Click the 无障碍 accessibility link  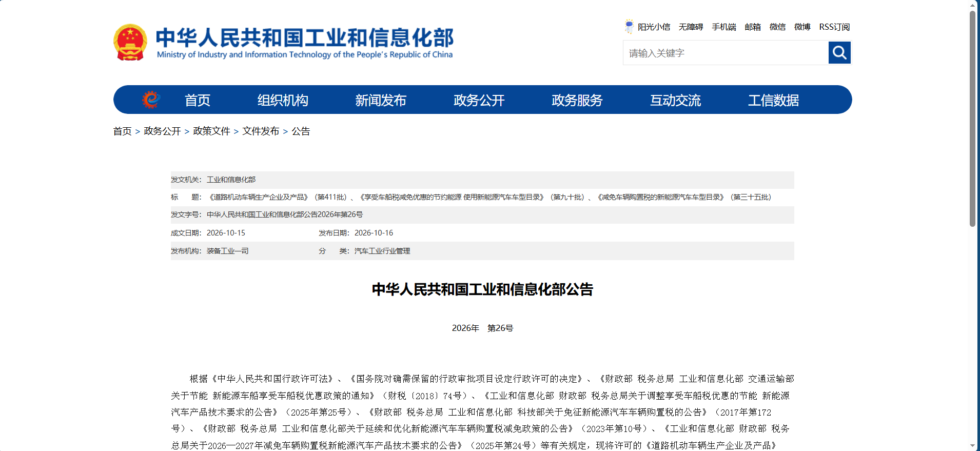(x=691, y=27)
